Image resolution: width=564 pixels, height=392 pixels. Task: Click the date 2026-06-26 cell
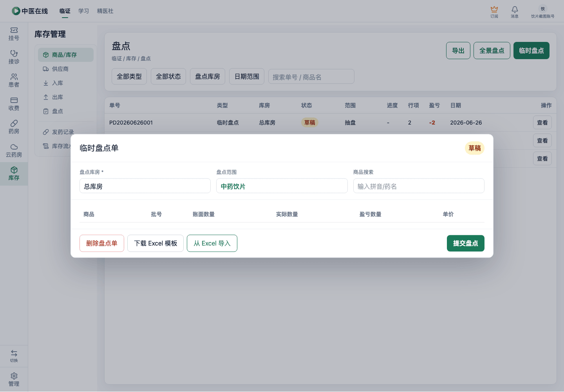pos(466,123)
